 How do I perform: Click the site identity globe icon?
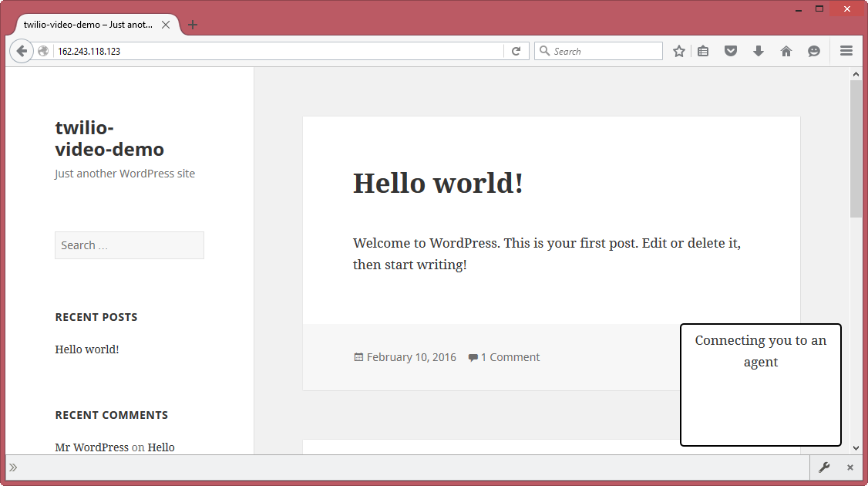coord(43,51)
